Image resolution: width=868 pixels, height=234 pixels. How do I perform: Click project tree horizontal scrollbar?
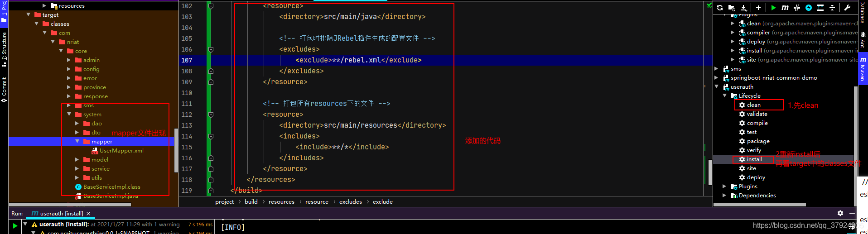pos(70,205)
